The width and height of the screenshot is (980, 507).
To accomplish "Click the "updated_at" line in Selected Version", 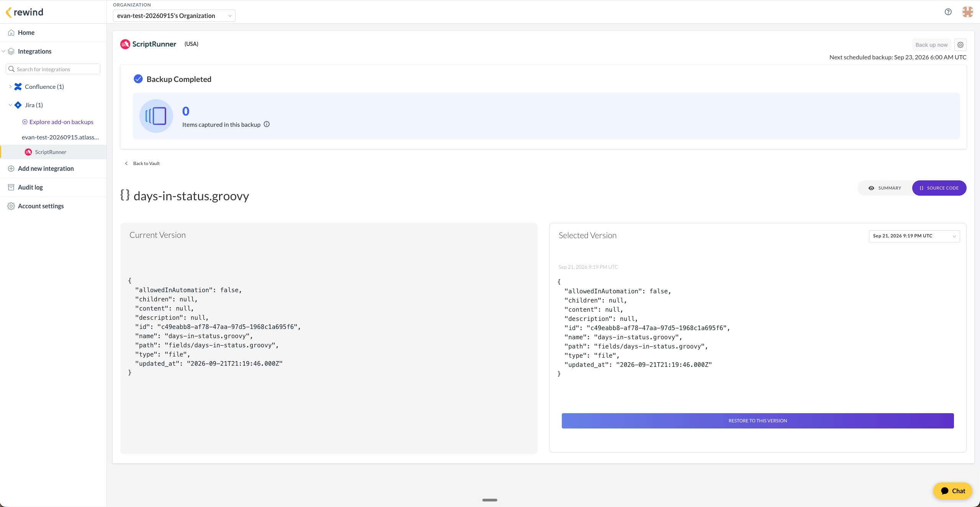I will tap(638, 365).
